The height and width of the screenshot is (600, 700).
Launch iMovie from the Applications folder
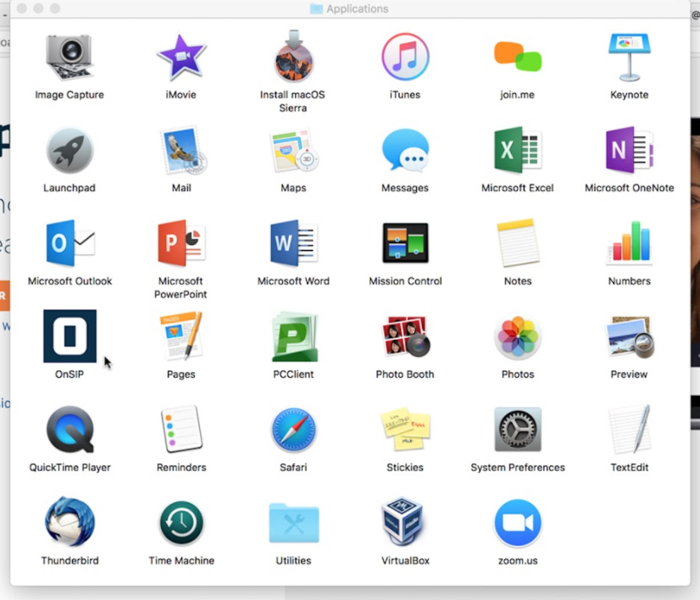[x=181, y=57]
